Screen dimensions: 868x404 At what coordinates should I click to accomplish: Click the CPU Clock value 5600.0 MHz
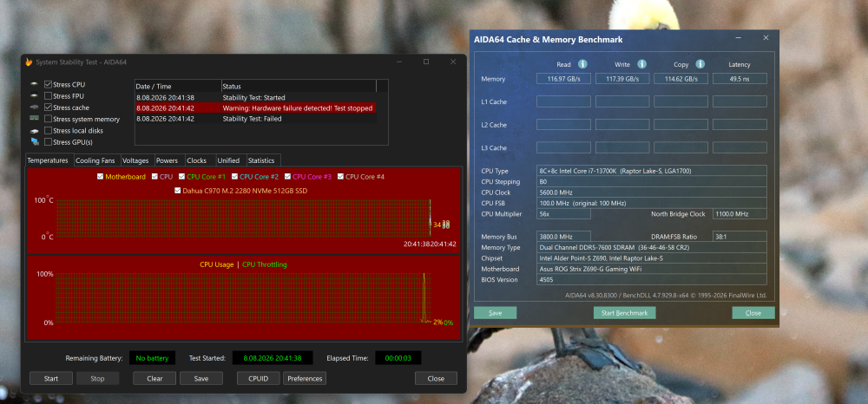pyautogui.click(x=652, y=192)
